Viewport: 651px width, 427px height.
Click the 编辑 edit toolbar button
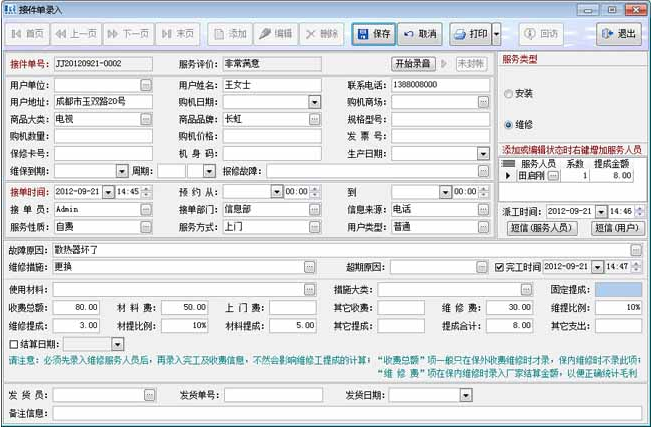tap(276, 34)
